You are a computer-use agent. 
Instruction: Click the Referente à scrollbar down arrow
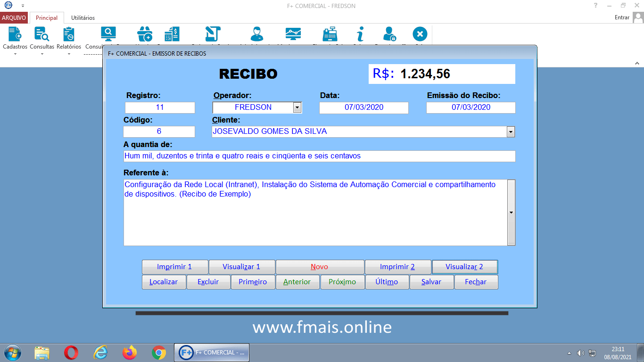pos(511,213)
